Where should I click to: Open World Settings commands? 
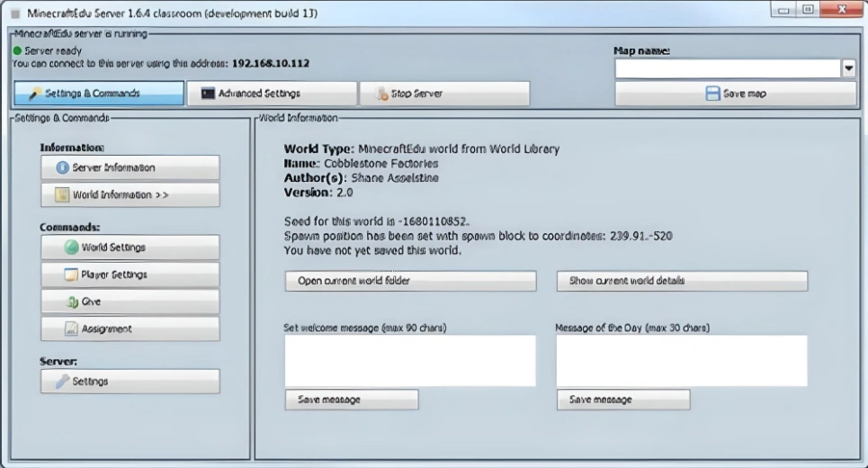(x=130, y=247)
